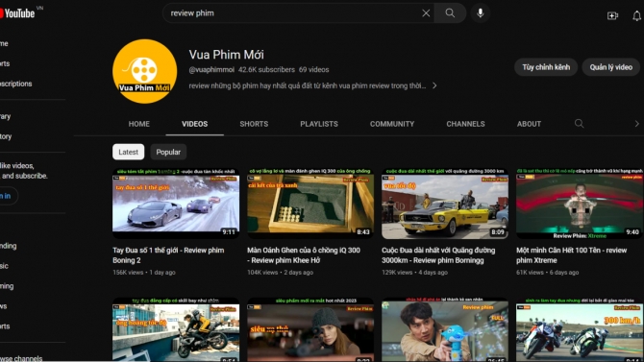Select the Popular filter chip
The width and height of the screenshot is (644, 362).
pos(168,152)
